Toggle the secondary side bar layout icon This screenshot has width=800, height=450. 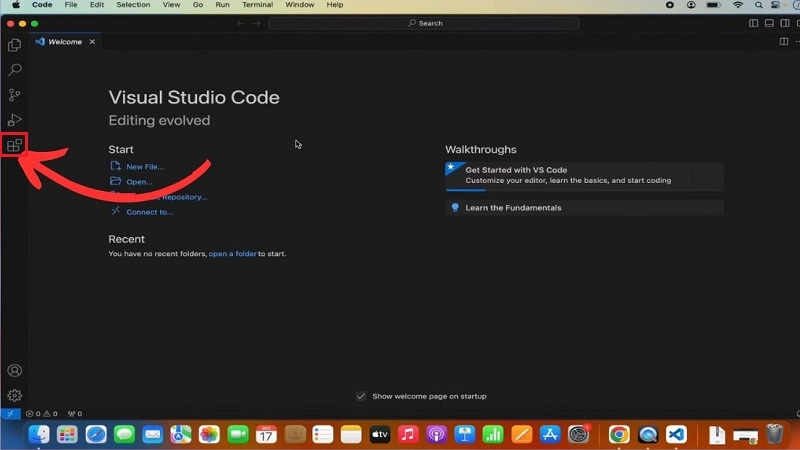[785, 23]
